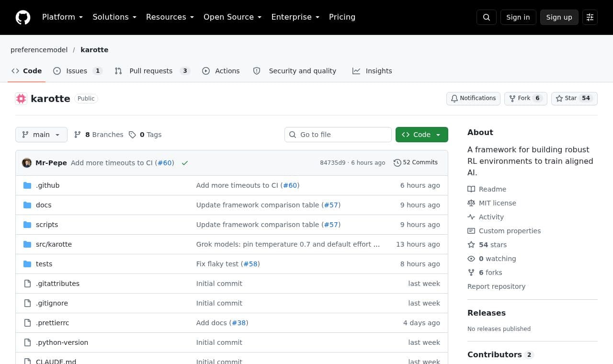The width and height of the screenshot is (613, 364).
Task: Click the karotte repository avatar icon
Action: click(x=21, y=99)
